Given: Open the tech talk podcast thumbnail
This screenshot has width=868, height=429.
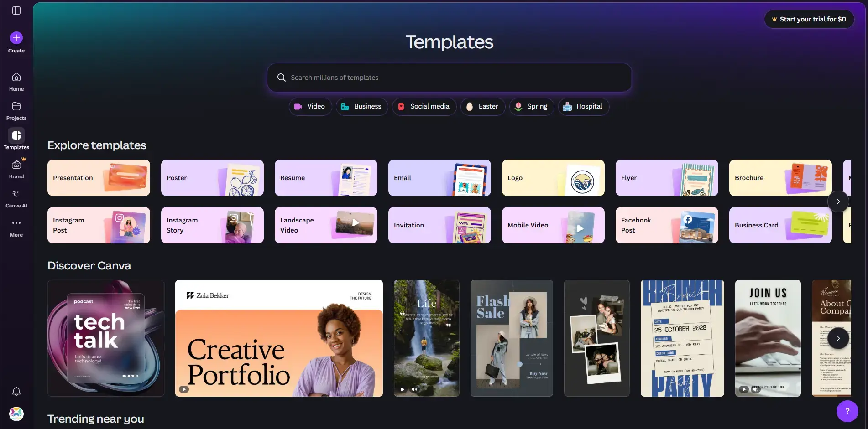Looking at the screenshot, I should [x=106, y=338].
